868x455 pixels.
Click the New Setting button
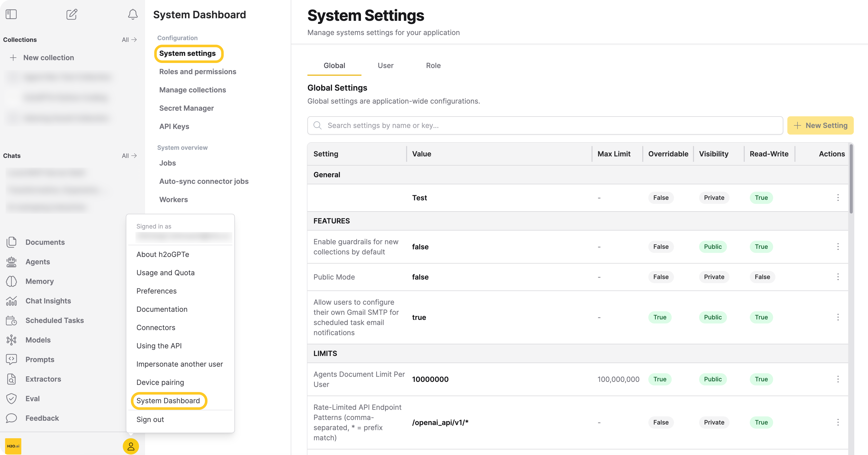(820, 125)
